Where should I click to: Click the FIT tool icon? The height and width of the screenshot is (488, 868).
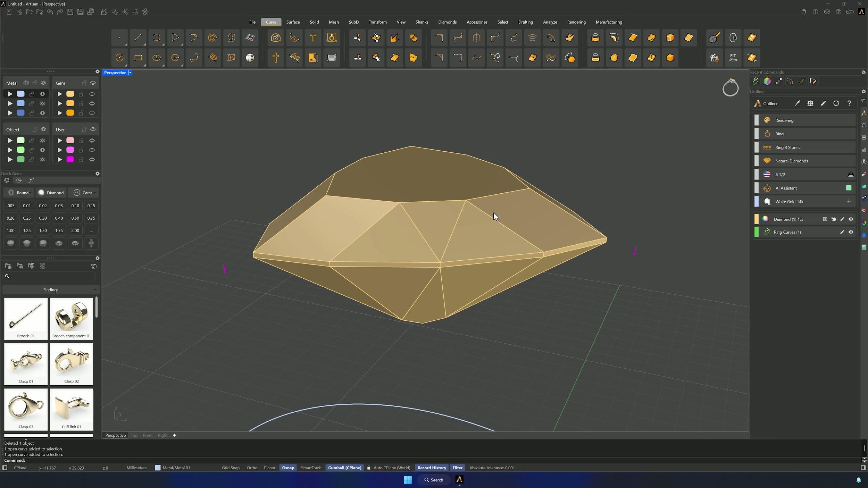(733, 58)
